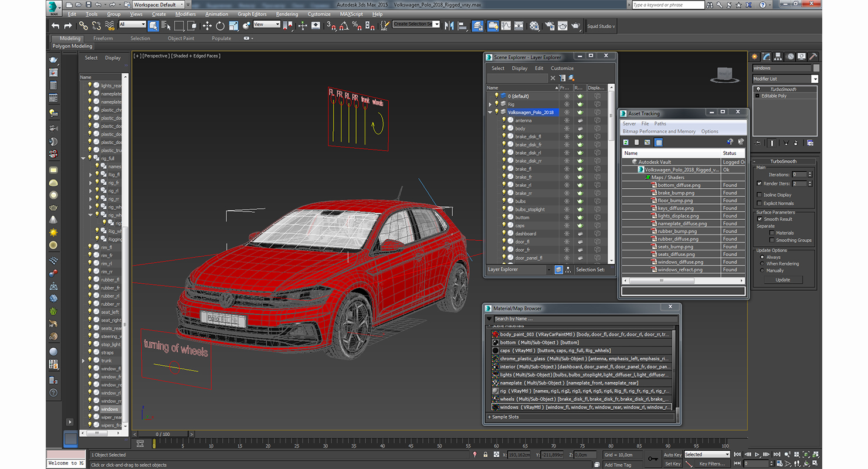868x469 pixels.
Task: Click the Update button in TurboSmooth
Action: pyautogui.click(x=782, y=280)
